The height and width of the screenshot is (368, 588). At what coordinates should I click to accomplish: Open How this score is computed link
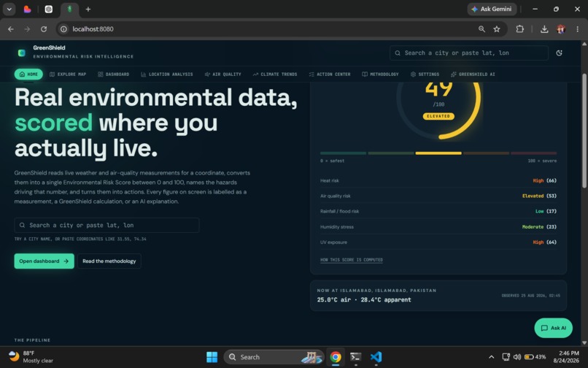(x=352, y=260)
